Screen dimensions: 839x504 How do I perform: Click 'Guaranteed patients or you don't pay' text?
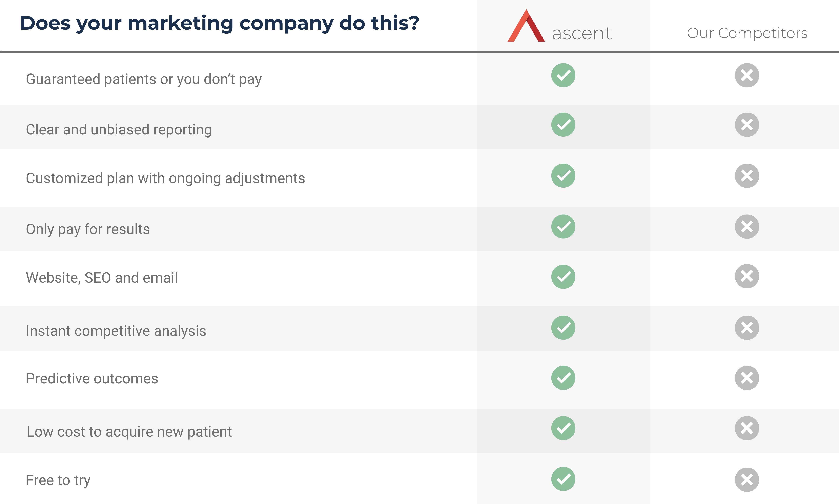(x=144, y=79)
